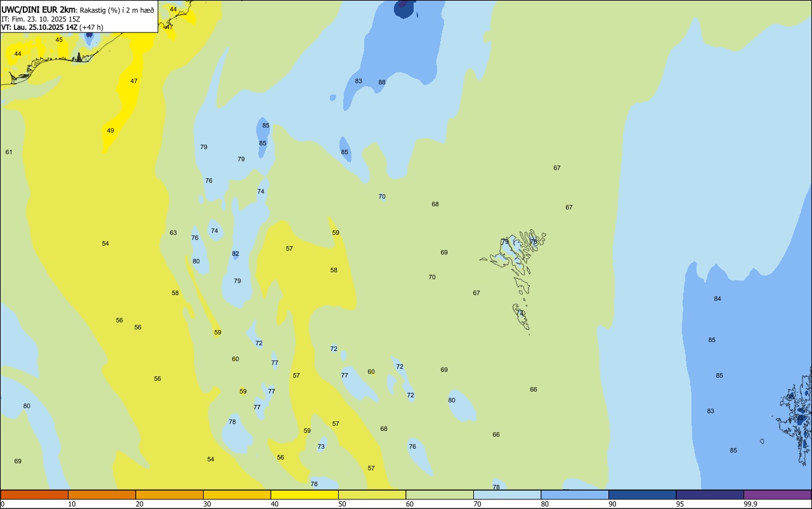Click the '(+47 h)' forecast offset text
This screenshot has height=509, width=812.
click(x=91, y=27)
